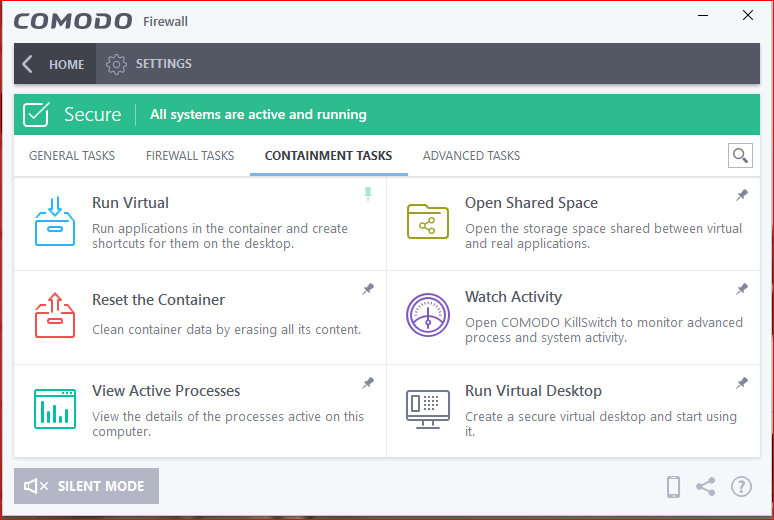Go to Home
The width and height of the screenshot is (774, 520).
pyautogui.click(x=55, y=64)
